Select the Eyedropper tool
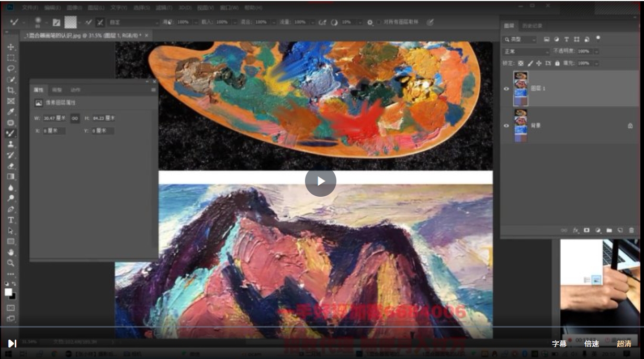Viewport: 644px width, 359px height. click(x=10, y=111)
